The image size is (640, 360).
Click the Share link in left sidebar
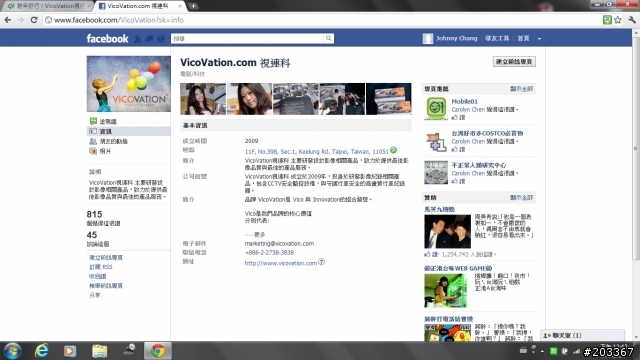95,295
